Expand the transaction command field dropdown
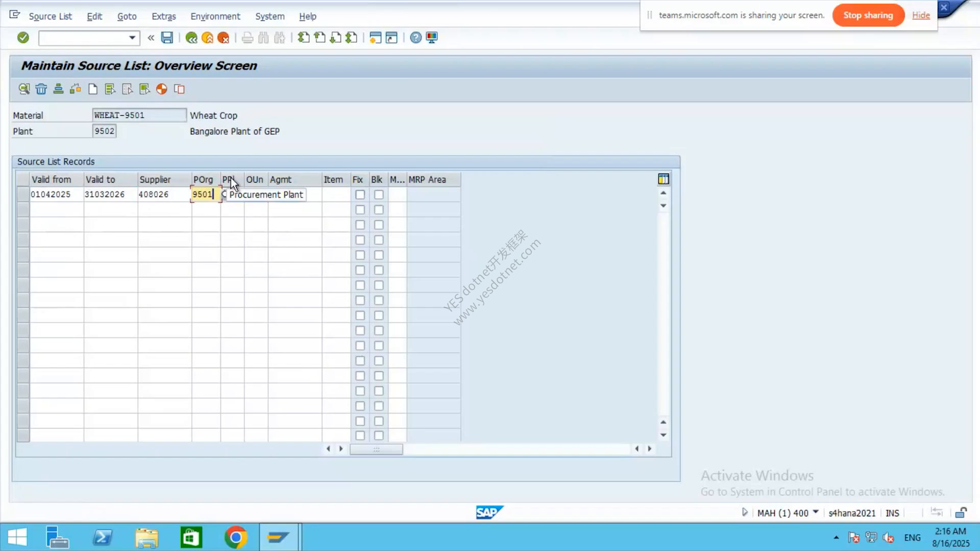 pos(132,38)
